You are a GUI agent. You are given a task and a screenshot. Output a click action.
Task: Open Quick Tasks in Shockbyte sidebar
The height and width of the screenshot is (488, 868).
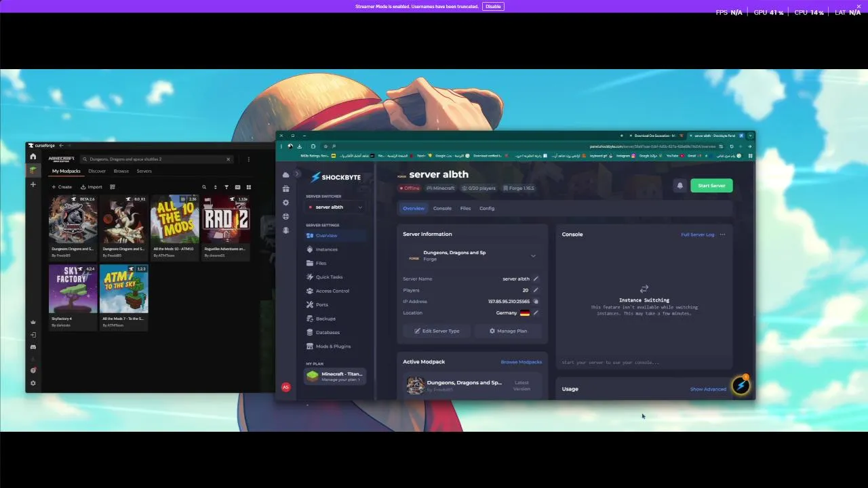coord(335,277)
